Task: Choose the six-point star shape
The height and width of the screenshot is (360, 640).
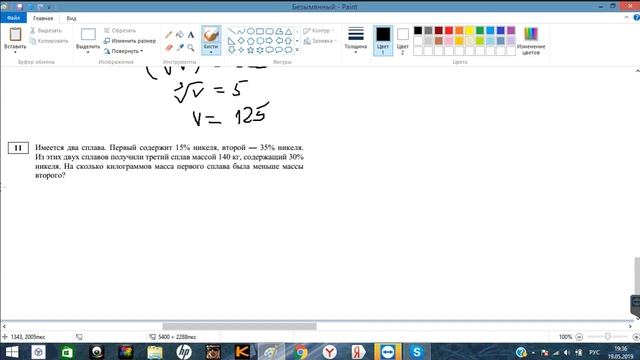Action: pos(260,50)
